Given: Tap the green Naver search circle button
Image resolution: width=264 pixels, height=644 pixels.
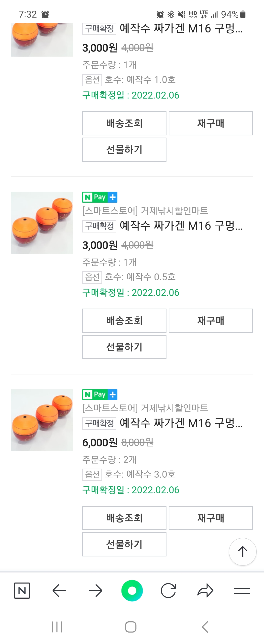Looking at the screenshot, I should 132,591.
